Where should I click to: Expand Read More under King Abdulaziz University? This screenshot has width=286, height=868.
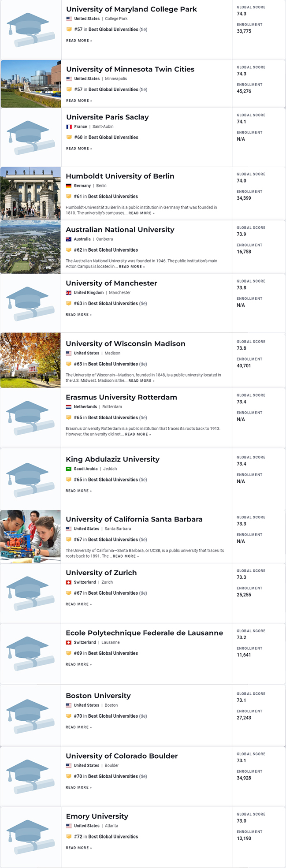click(78, 491)
